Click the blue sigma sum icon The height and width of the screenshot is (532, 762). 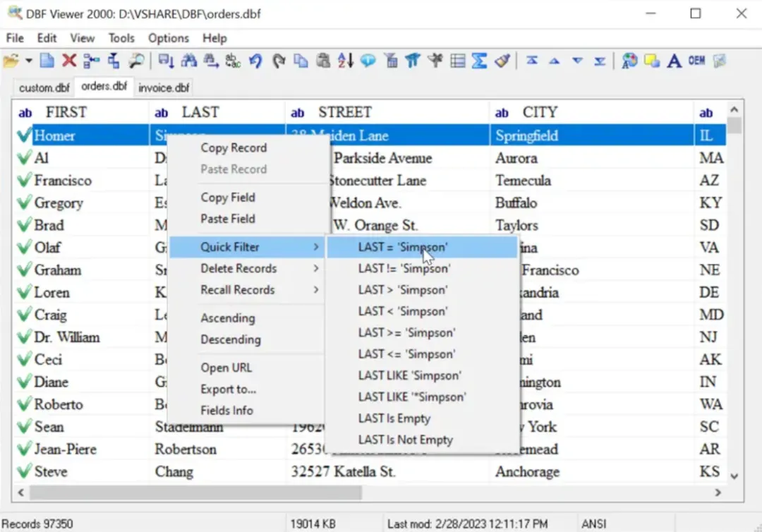pyautogui.click(x=479, y=61)
